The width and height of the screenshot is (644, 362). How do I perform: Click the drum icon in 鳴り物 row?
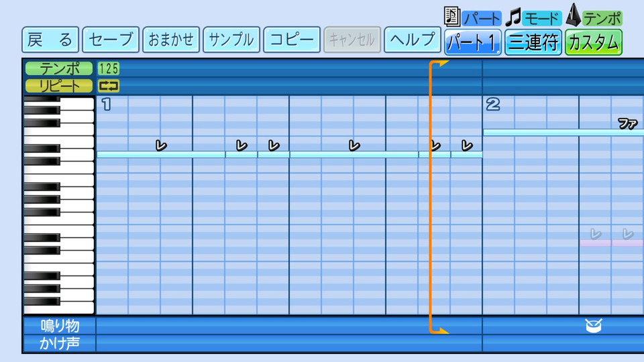tap(594, 326)
